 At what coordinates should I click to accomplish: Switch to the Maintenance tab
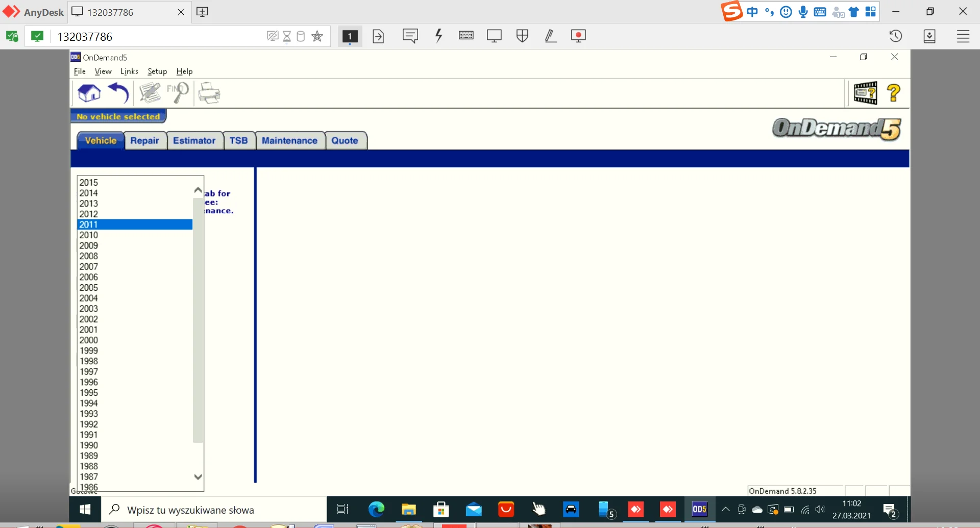[289, 141]
